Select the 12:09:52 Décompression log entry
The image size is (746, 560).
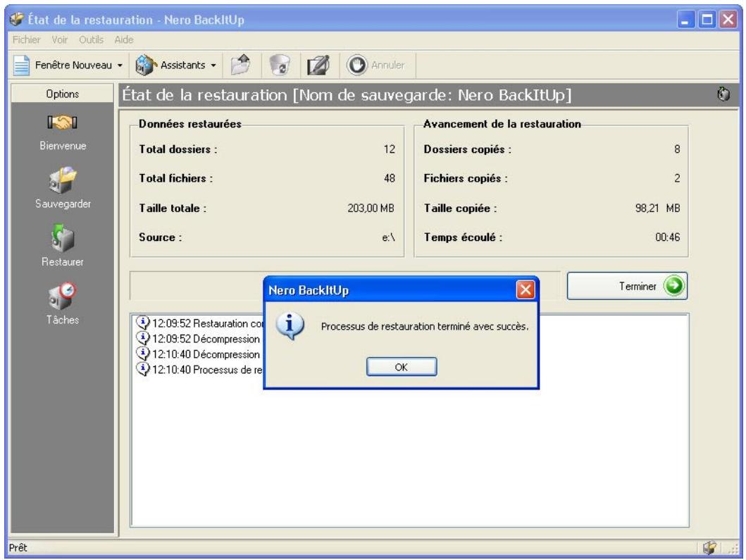pyautogui.click(x=199, y=339)
